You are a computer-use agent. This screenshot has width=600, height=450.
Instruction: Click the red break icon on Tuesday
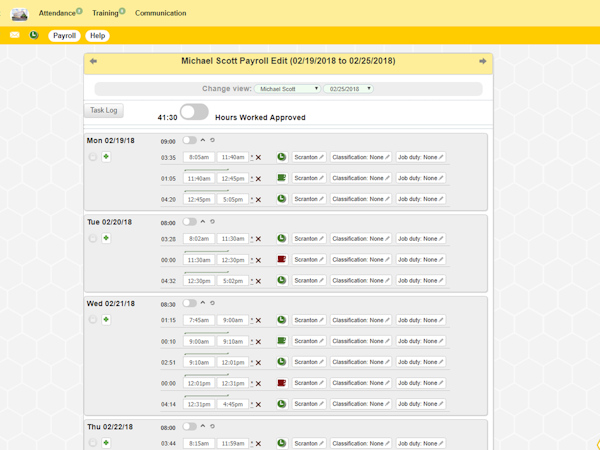(x=281, y=260)
